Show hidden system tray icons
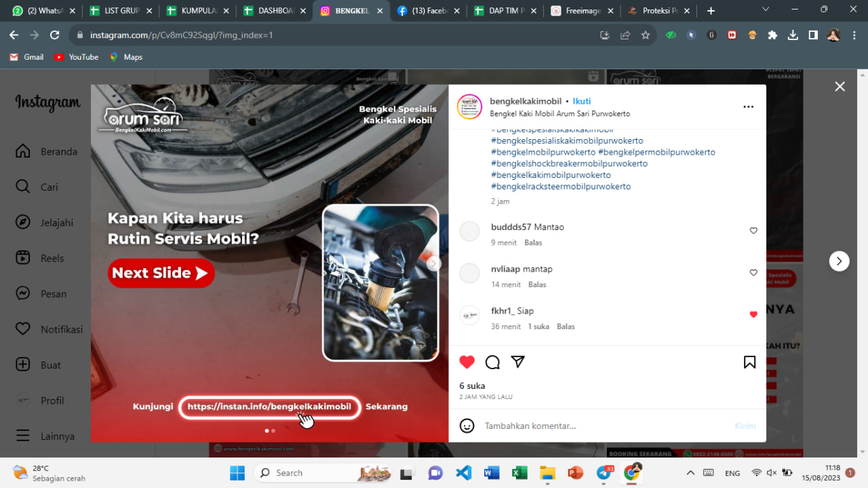The height and width of the screenshot is (488, 868). pyautogui.click(x=690, y=472)
